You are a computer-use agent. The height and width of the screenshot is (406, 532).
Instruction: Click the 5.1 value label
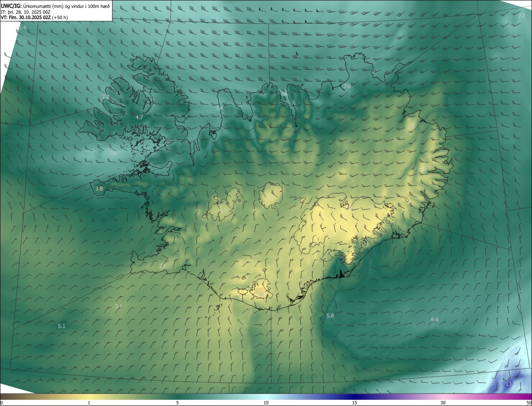pos(62,326)
